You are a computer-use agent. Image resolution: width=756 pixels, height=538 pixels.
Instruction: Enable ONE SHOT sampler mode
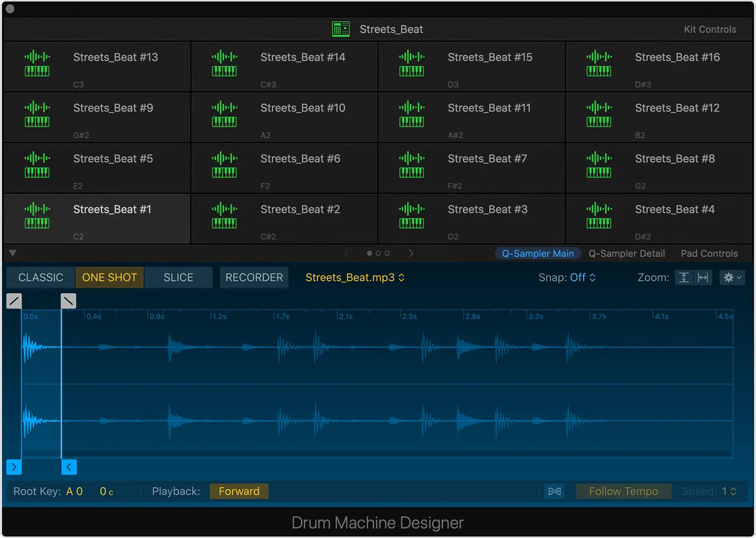click(109, 277)
